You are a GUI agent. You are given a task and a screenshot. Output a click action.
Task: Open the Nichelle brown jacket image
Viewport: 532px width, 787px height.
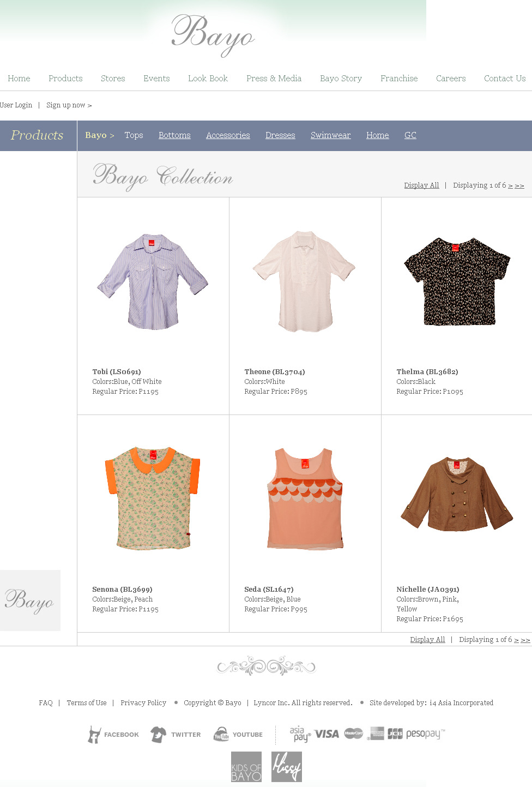[457, 494]
